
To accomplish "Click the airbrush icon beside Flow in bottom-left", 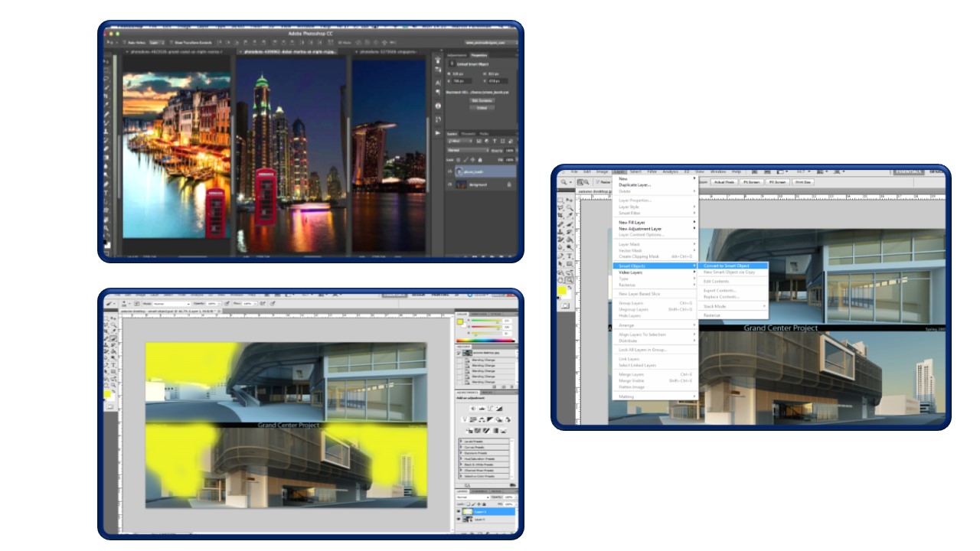I will point(263,303).
